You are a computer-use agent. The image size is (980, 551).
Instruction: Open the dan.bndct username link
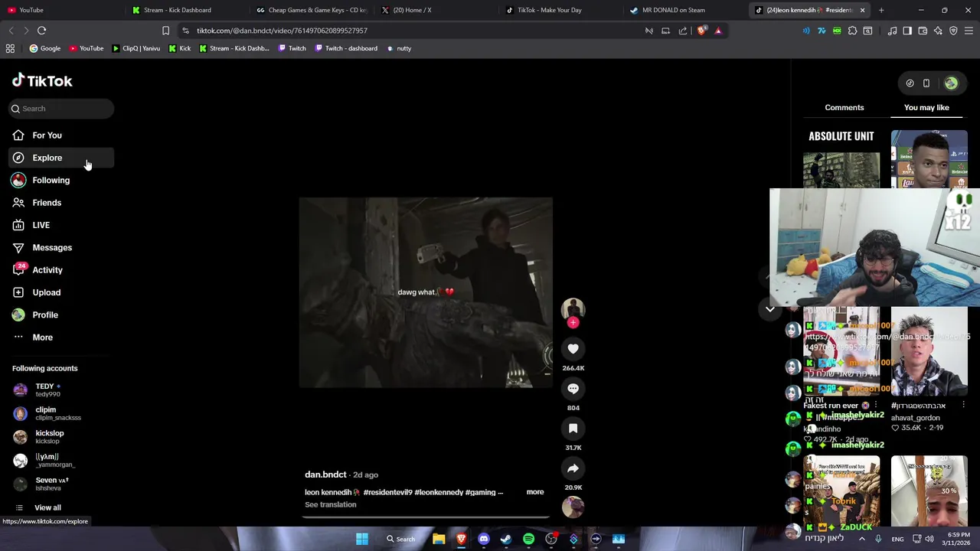pyautogui.click(x=325, y=474)
